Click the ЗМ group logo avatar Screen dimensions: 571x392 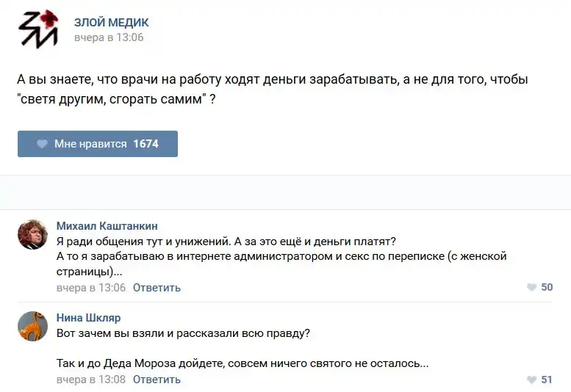pyautogui.click(x=38, y=29)
